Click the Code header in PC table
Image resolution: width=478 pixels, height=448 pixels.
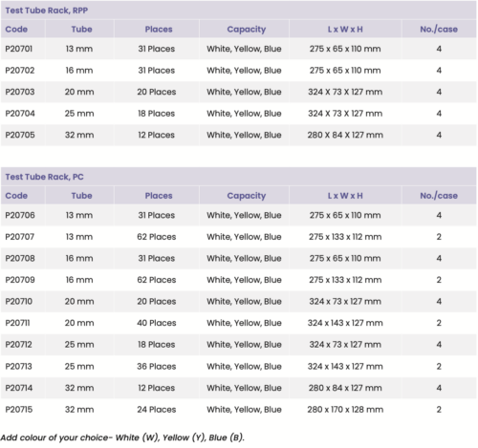(x=16, y=196)
